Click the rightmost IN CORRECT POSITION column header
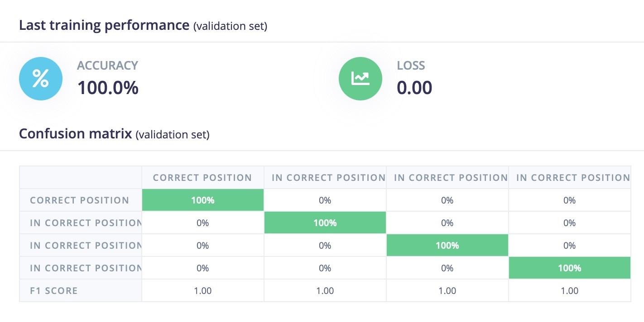The width and height of the screenshot is (644, 322). [x=572, y=178]
